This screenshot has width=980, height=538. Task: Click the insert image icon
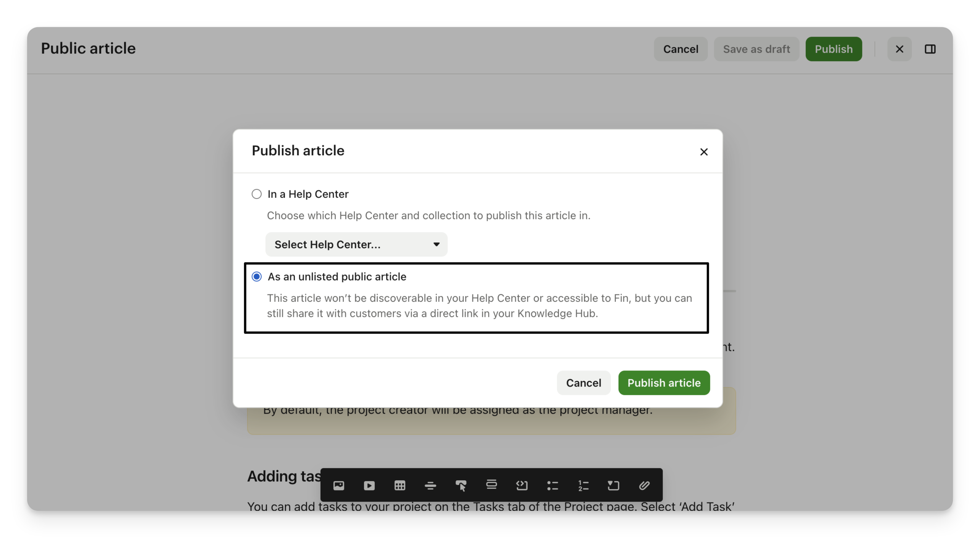click(339, 486)
